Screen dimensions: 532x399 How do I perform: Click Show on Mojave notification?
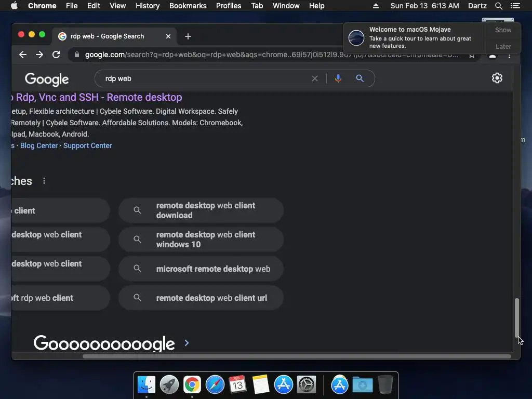click(503, 30)
